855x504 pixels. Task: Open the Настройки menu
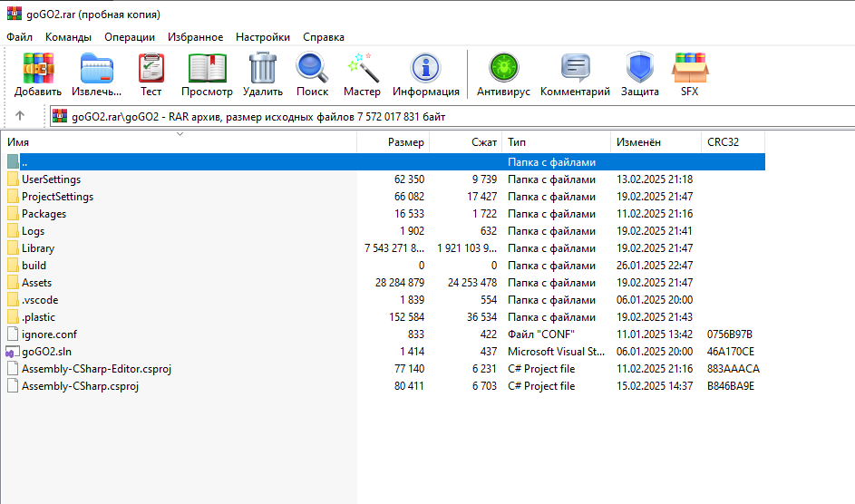pyautogui.click(x=263, y=37)
